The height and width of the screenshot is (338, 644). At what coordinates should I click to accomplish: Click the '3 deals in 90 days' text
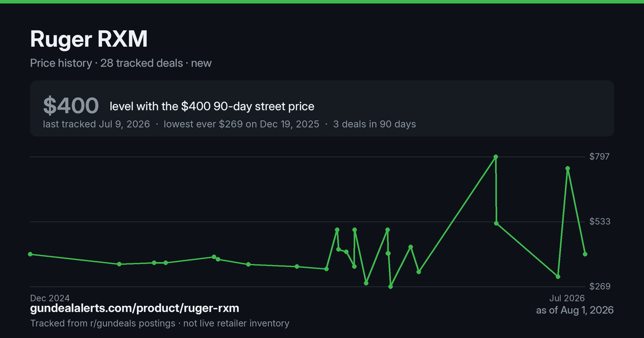375,124
